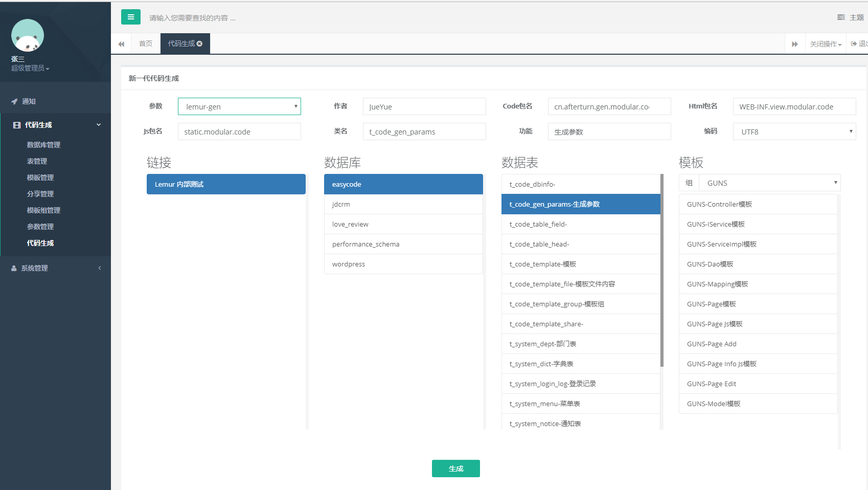Click the tabs scroll-left double arrow

121,44
